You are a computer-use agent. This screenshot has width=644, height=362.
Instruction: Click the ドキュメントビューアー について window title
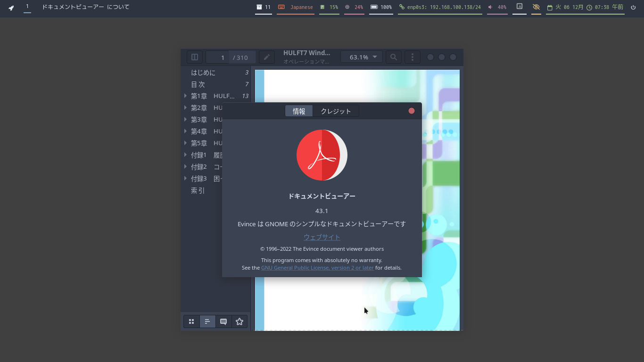[x=86, y=7]
